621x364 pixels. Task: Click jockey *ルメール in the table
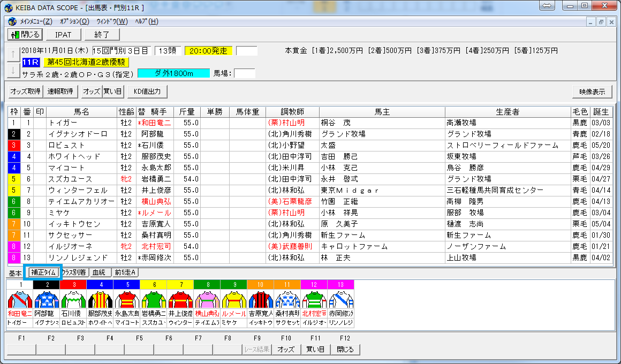pos(155,213)
